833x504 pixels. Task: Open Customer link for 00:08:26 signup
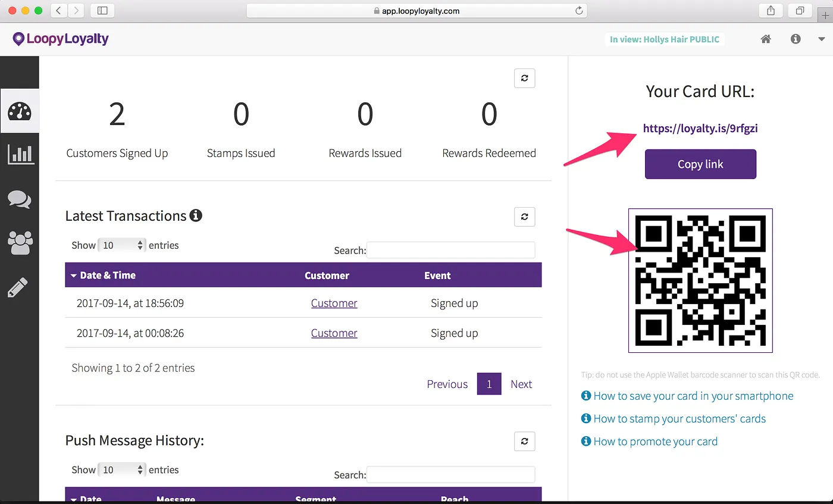coord(334,333)
